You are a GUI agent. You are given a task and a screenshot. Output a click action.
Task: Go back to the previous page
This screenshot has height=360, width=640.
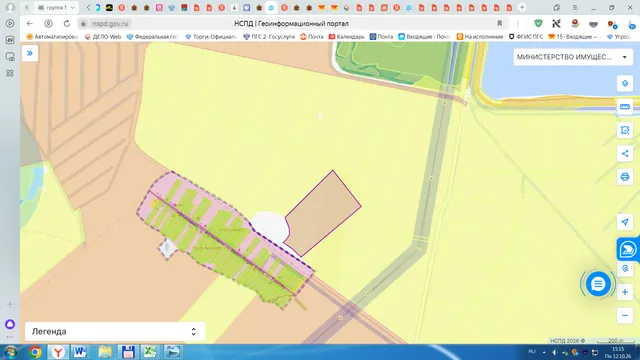[x=29, y=24]
